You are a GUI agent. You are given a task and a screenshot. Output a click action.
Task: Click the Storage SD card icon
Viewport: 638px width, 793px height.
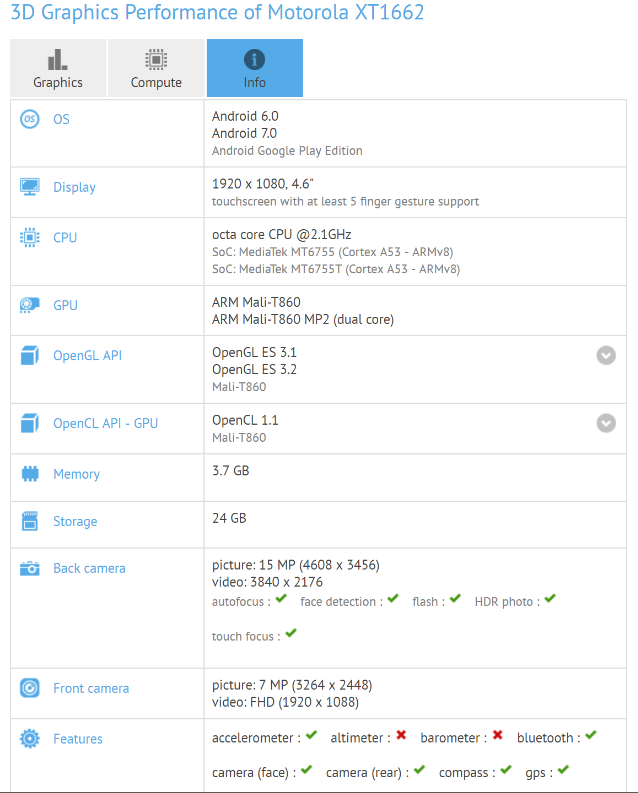(30, 521)
